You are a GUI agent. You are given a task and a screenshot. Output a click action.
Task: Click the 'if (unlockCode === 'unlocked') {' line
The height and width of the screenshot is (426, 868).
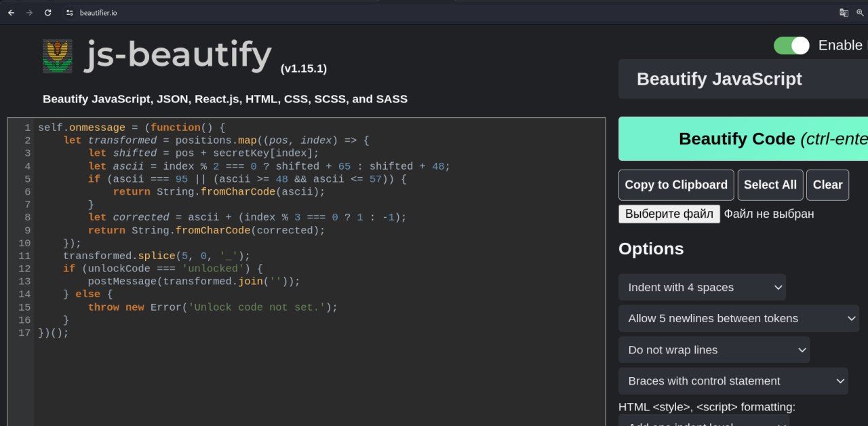(x=163, y=269)
